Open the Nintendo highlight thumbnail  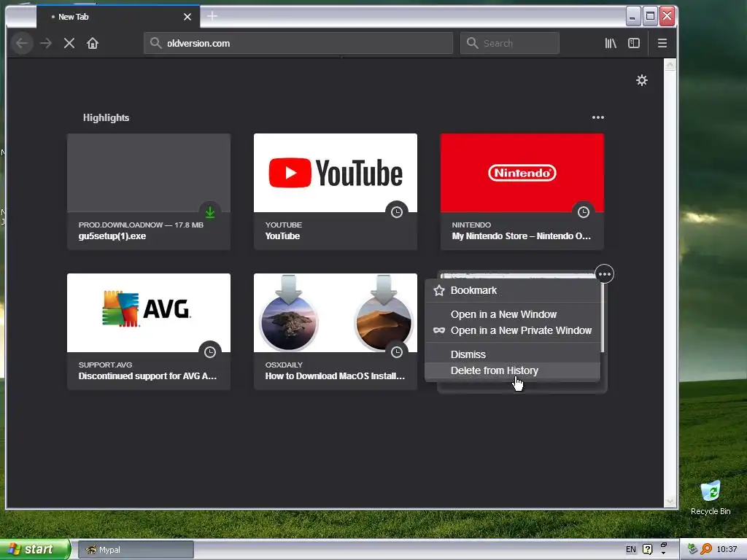pos(522,173)
